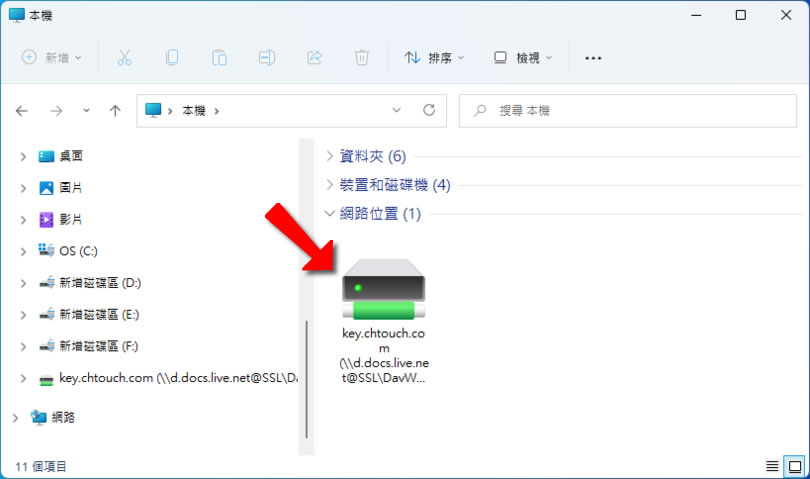This screenshot has width=810, height=479.
Task: Switch to details view in status bar
Action: coord(772,467)
